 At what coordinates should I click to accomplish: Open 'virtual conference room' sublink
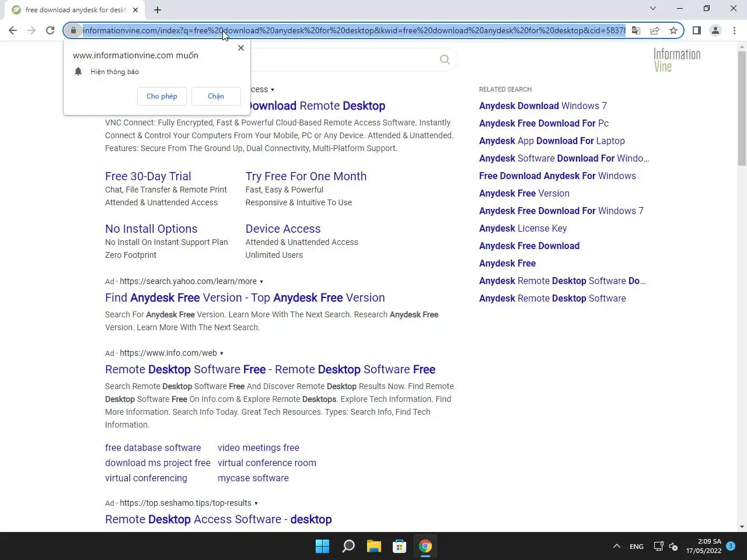tap(267, 463)
